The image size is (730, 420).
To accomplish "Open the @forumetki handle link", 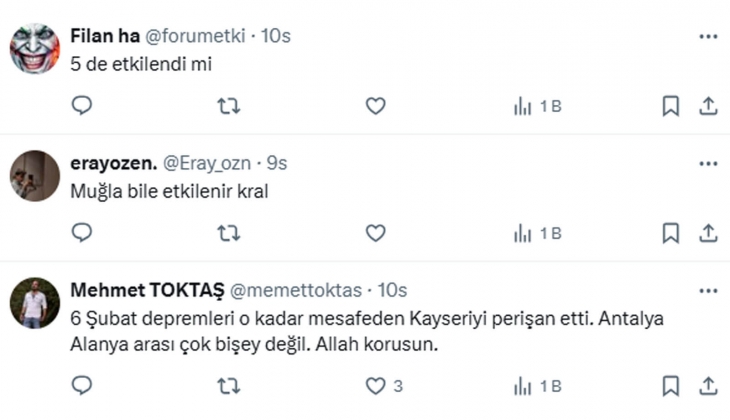I will (196, 36).
